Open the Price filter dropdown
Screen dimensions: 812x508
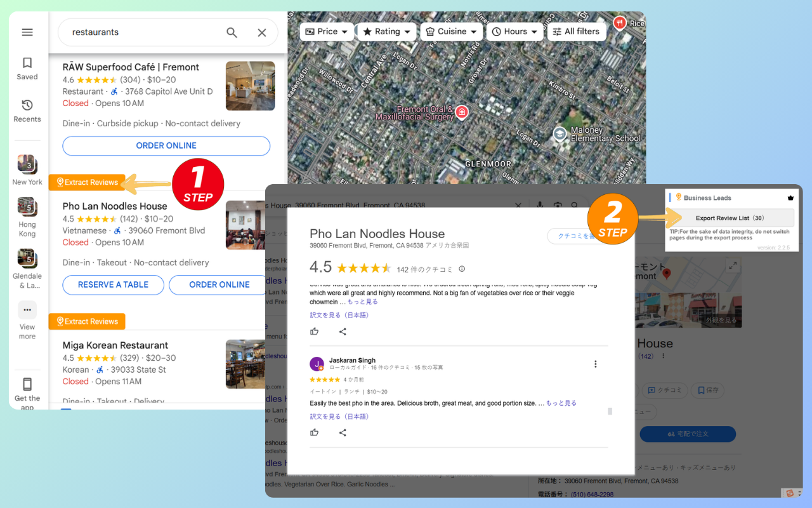327,31
